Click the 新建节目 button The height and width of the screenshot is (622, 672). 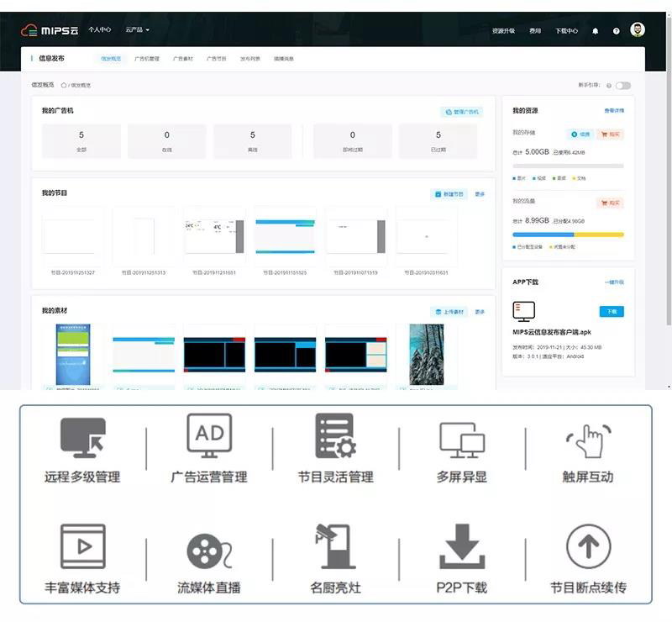[x=449, y=193]
